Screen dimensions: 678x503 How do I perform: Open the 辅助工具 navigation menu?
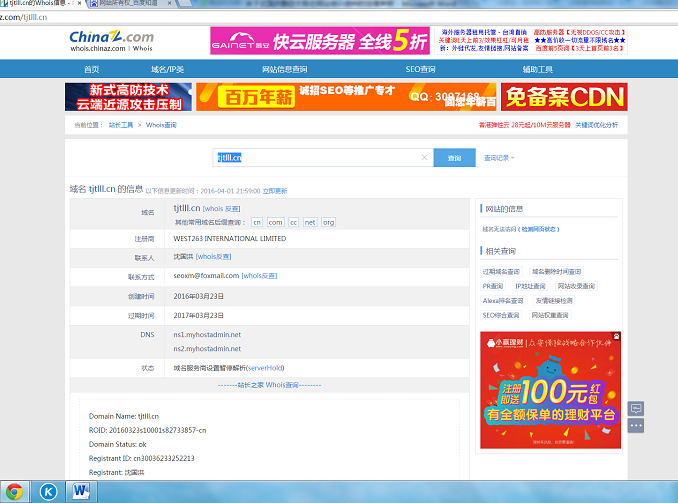coord(537,69)
